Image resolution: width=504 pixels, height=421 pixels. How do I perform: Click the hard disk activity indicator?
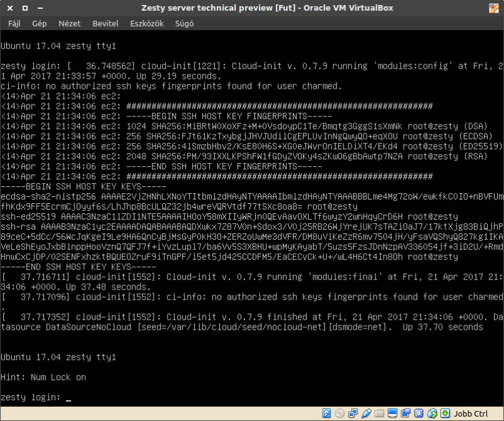[326, 413]
